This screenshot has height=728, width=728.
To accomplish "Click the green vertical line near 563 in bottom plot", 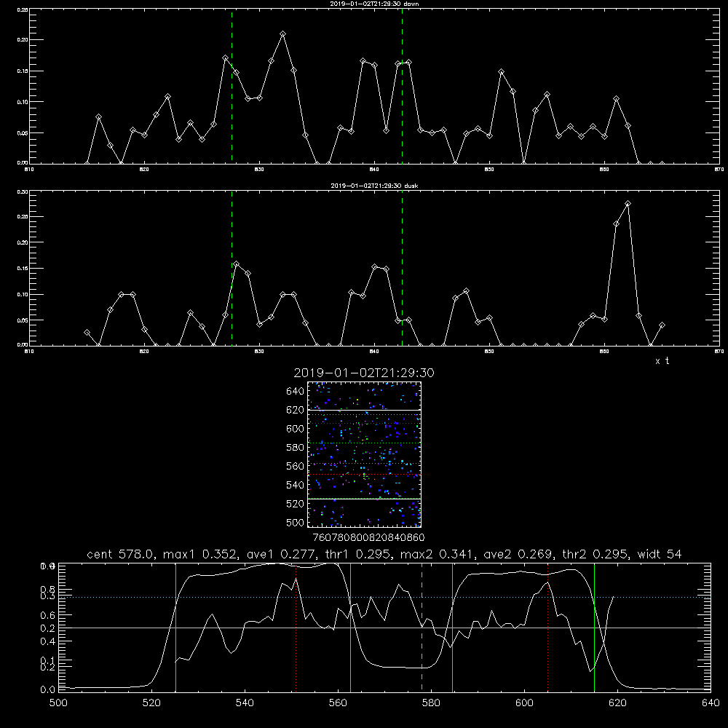I will point(350,627).
